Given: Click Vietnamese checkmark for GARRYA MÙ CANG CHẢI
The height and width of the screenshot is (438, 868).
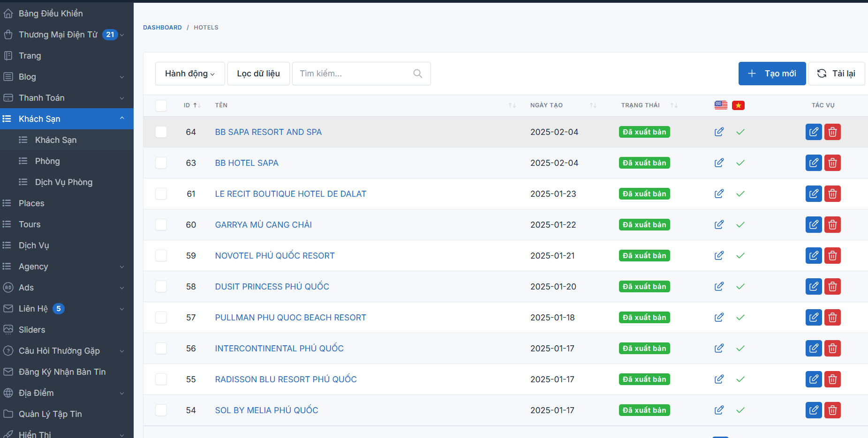Looking at the screenshot, I should [x=740, y=225].
